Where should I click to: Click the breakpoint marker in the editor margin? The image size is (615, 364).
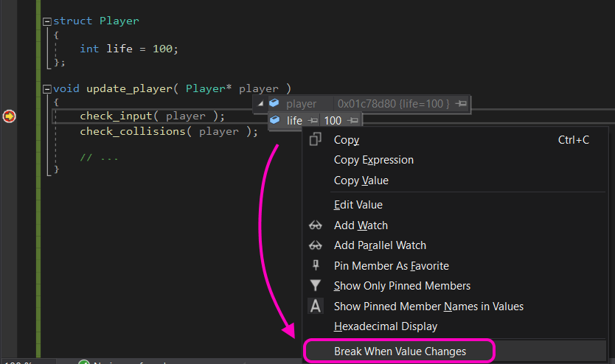[x=9, y=116]
